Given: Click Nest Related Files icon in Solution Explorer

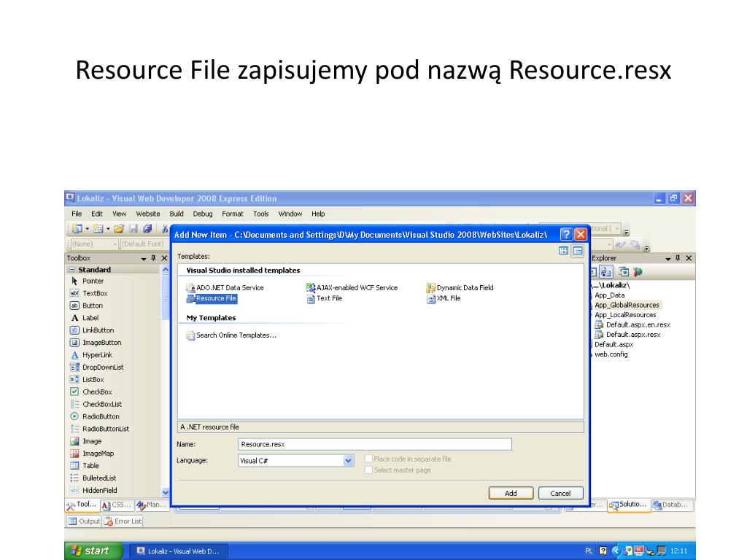Looking at the screenshot, I should tap(606, 272).
